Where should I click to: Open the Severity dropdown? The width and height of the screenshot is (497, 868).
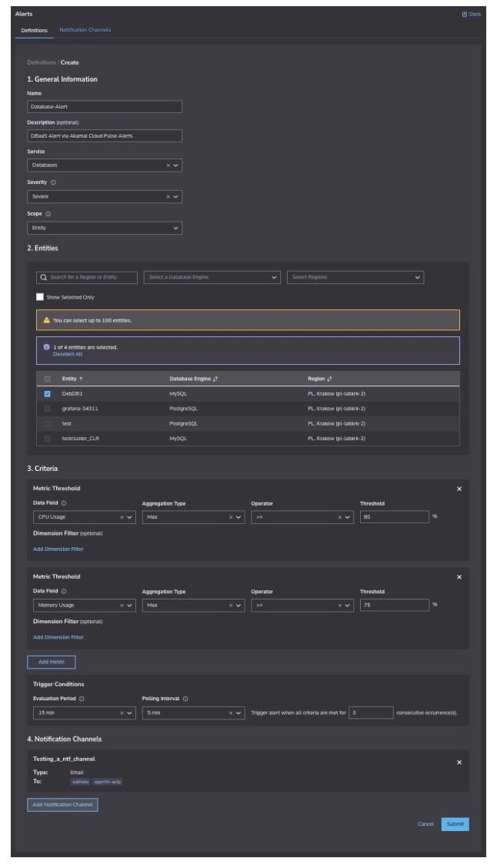pos(176,196)
